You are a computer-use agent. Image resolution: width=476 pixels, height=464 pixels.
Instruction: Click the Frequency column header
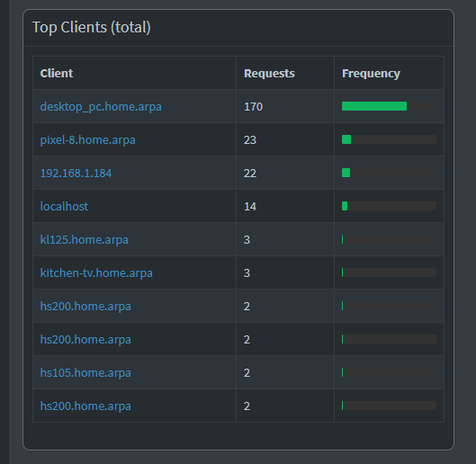(371, 74)
